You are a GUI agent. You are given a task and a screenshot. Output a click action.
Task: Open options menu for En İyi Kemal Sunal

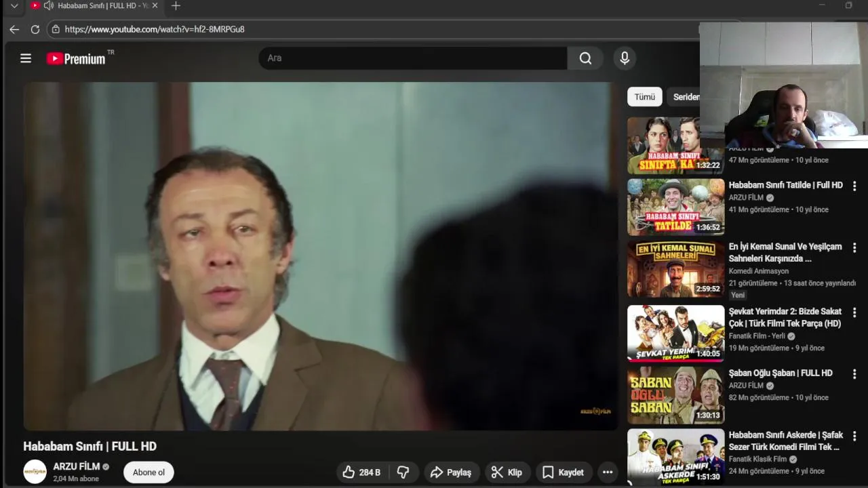[x=854, y=248]
